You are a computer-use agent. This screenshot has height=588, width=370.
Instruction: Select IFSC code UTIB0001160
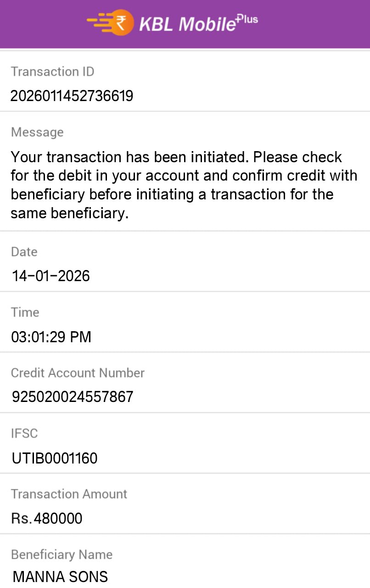(55, 458)
